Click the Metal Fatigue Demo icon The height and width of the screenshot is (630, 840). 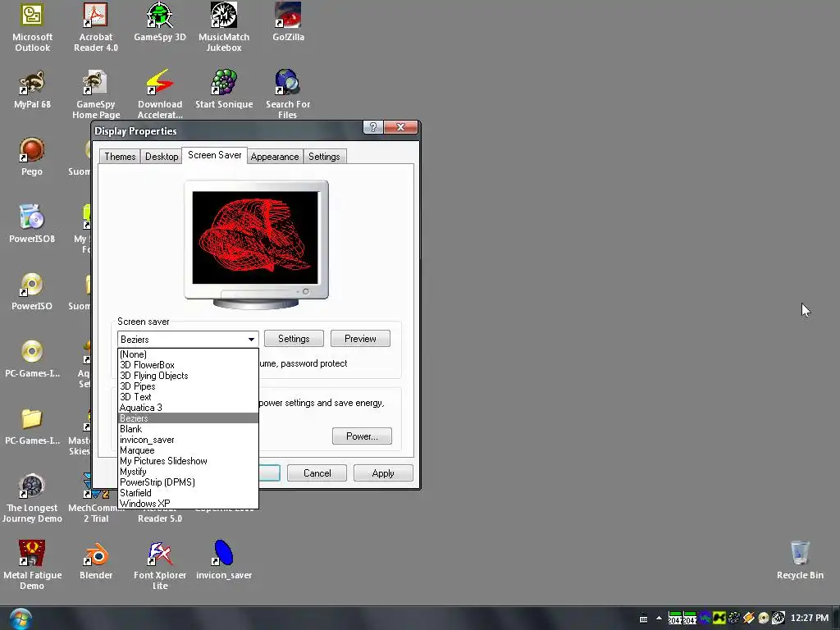pos(32,566)
